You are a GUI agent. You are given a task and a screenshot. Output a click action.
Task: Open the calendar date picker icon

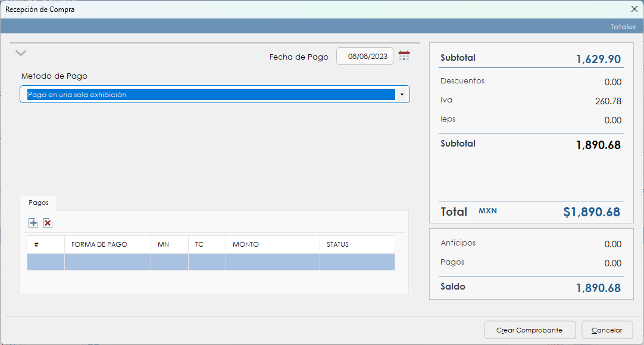(x=404, y=56)
